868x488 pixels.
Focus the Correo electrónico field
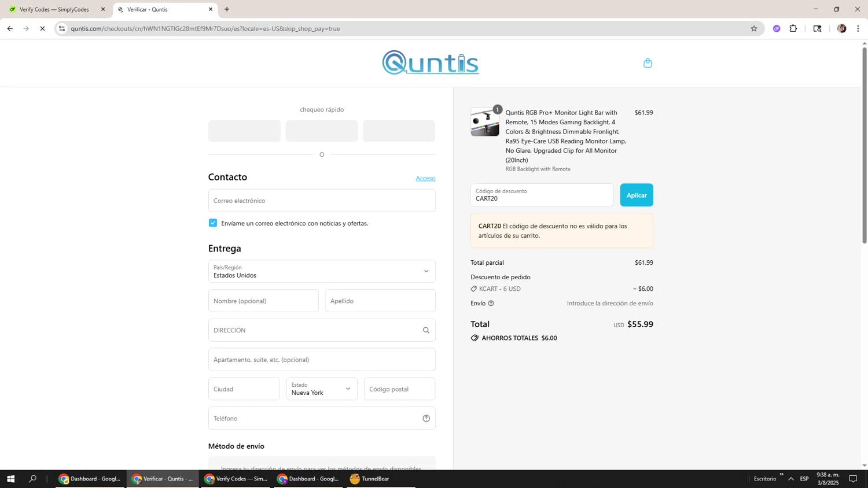tap(322, 201)
